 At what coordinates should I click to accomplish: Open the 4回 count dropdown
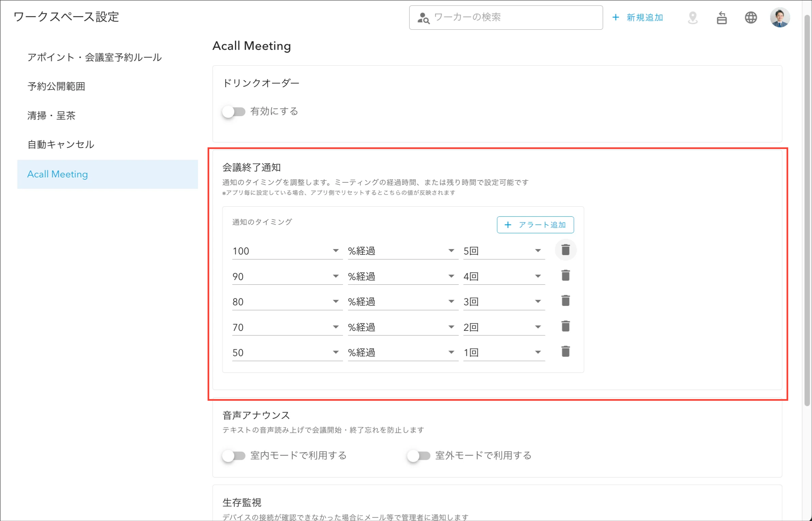click(504, 276)
